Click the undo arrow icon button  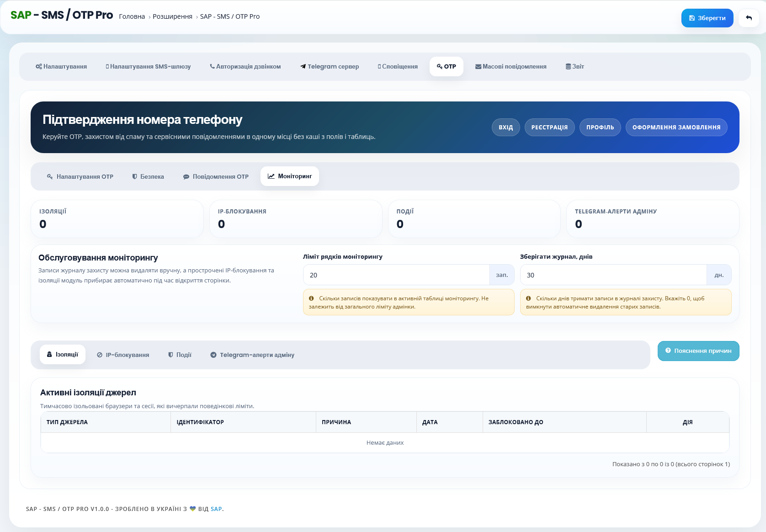[x=749, y=18]
